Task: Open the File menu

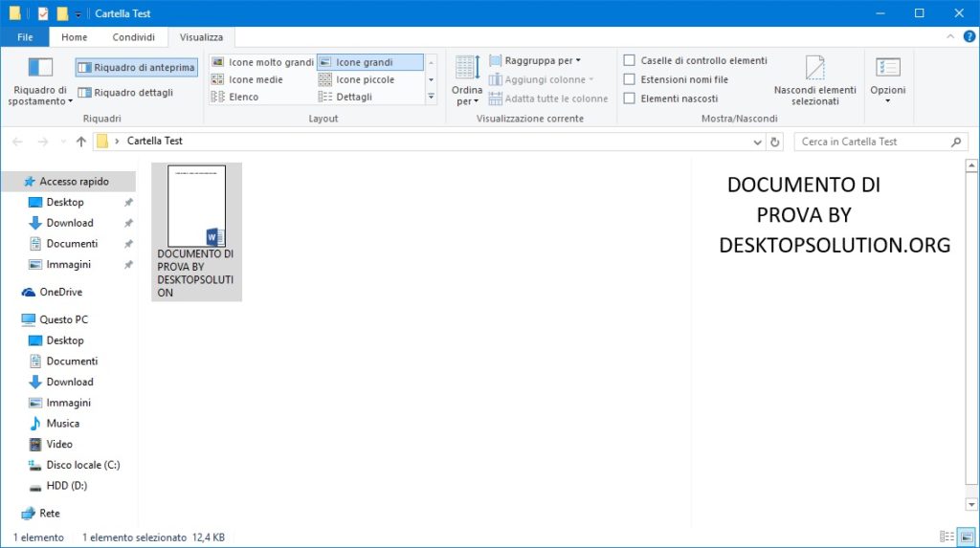Action: (25, 37)
